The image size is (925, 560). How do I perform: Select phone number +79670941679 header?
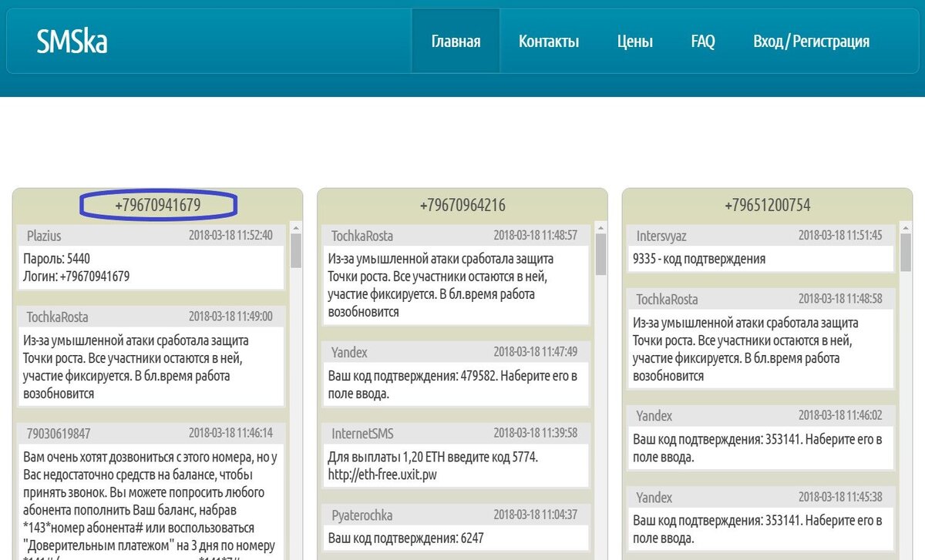(158, 205)
